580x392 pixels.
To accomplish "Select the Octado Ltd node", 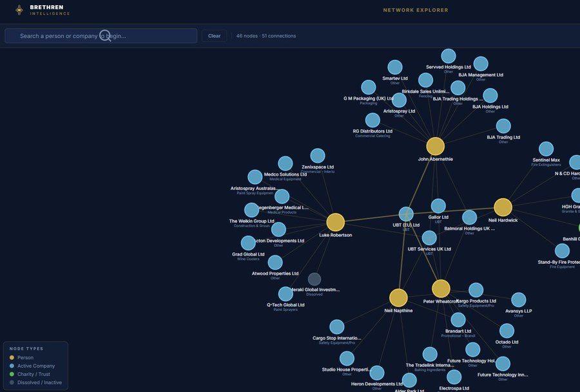I will (x=507, y=331).
